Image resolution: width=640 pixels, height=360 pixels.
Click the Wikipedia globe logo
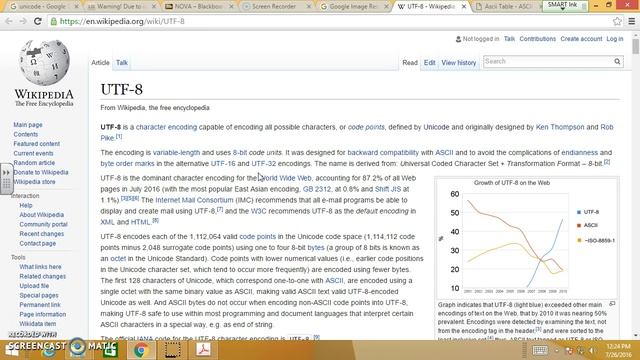click(44, 62)
